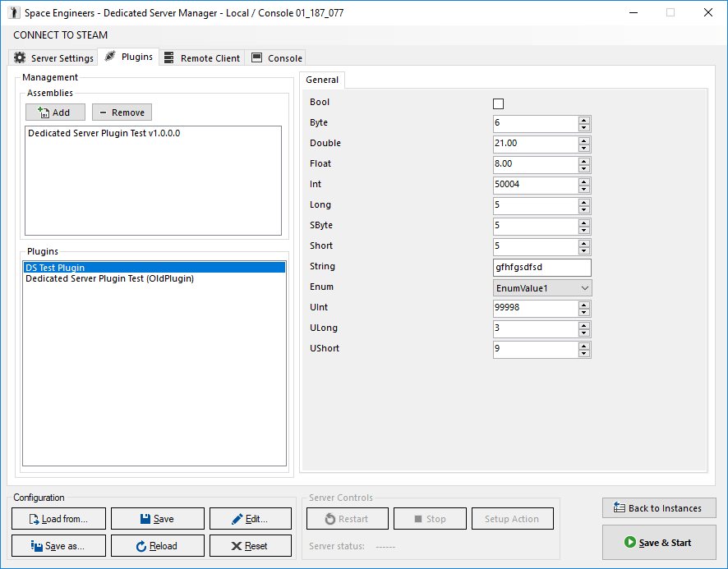Click the Back to Instances button

tap(659, 507)
